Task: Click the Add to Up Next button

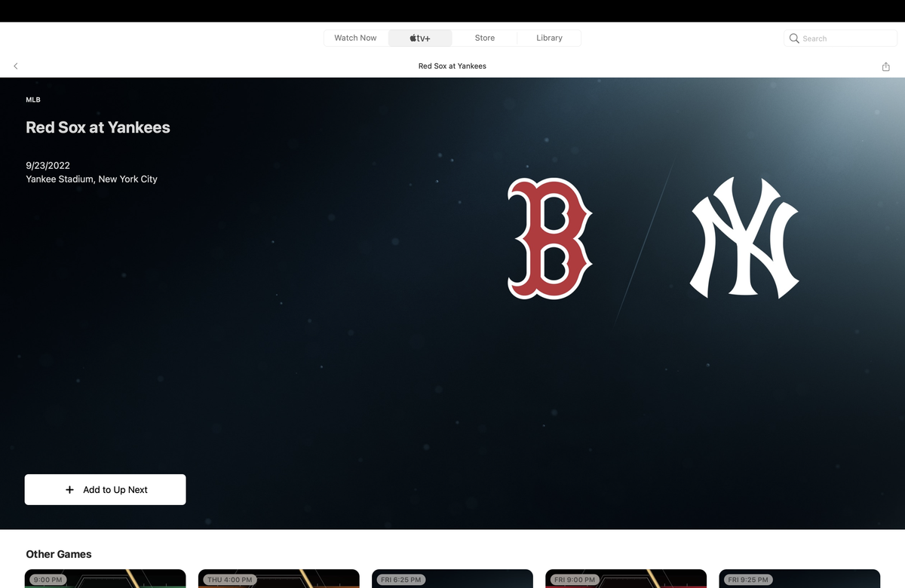Action: [105, 489]
